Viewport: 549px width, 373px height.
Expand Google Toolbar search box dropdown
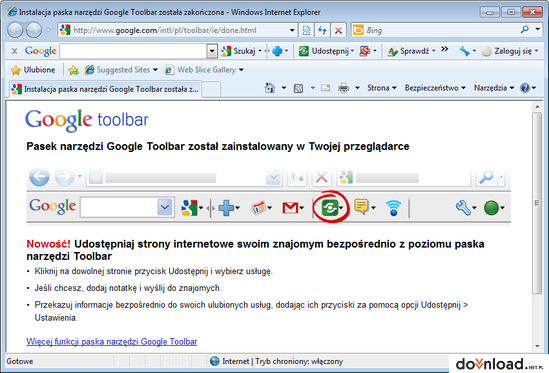212,51
